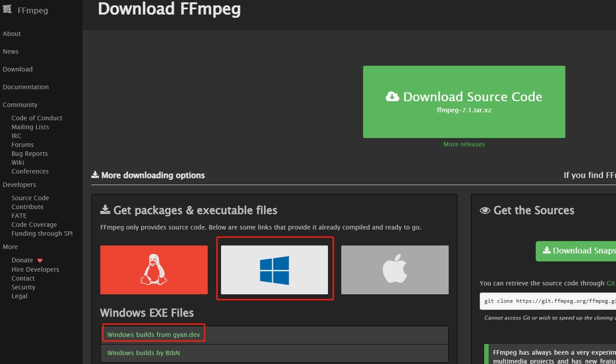
Task: Open Hire Developers page
Action: point(35,269)
